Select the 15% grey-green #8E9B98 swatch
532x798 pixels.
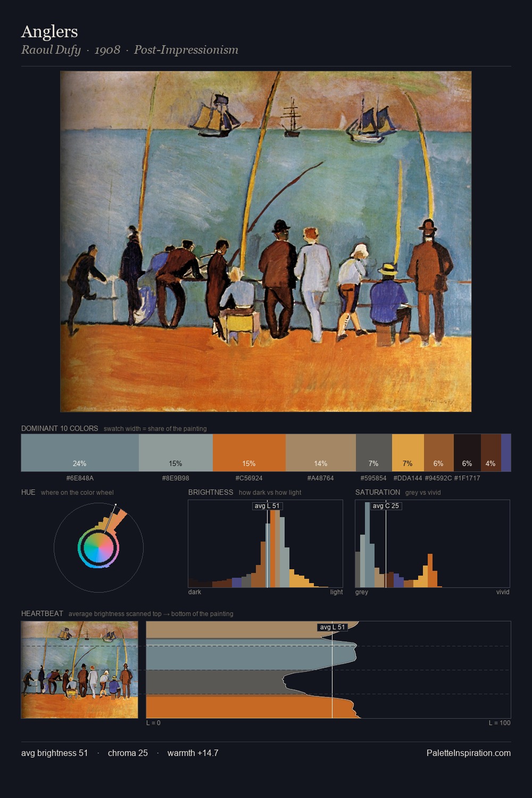point(176,453)
